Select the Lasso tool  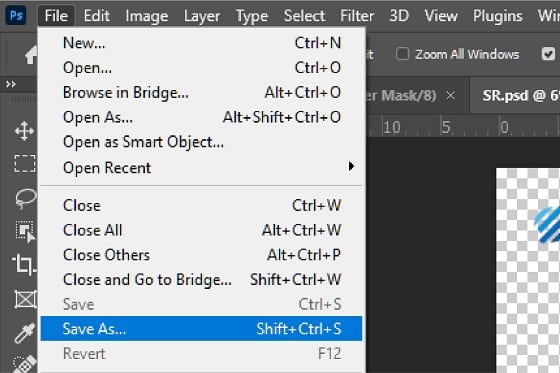point(25,198)
